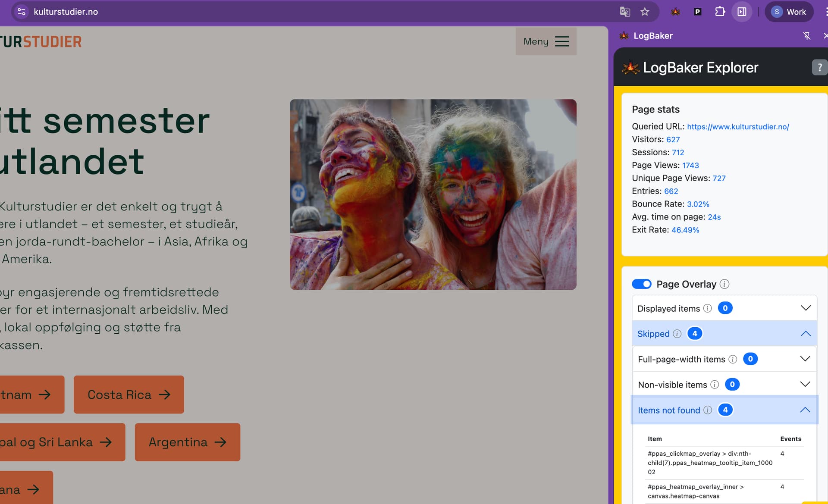Click the Bounce Rate value 3.02%

tap(698, 204)
